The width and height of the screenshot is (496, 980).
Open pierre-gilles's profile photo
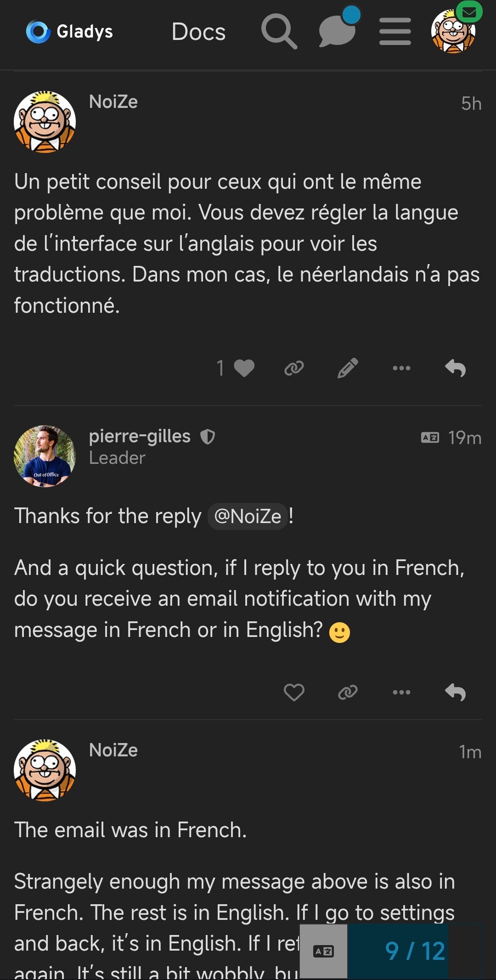point(45,456)
